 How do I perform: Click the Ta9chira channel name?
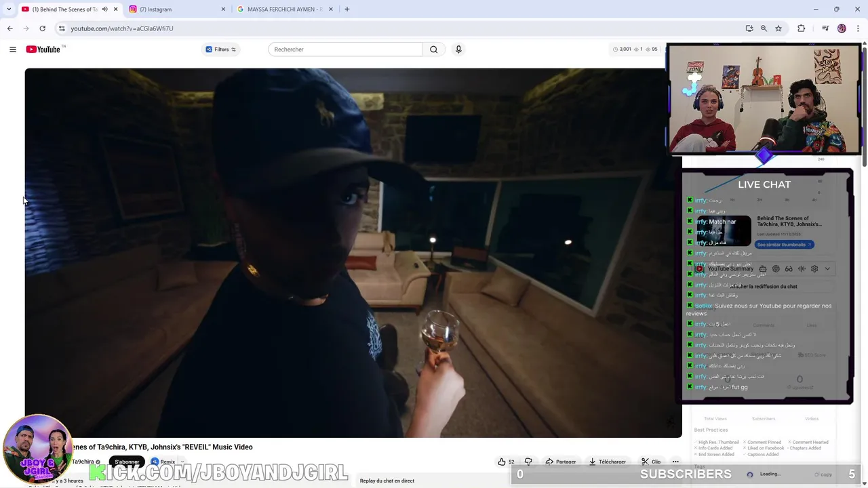(83, 462)
